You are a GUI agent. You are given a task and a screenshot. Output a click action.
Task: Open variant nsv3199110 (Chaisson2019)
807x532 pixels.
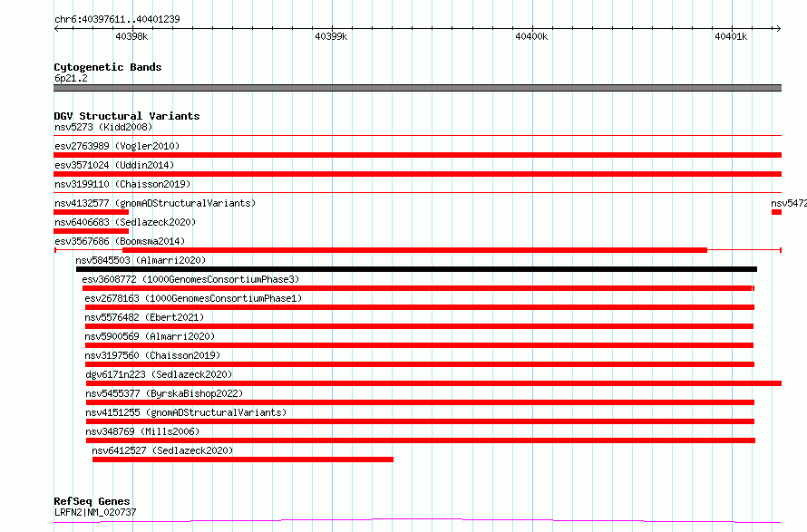122,184
